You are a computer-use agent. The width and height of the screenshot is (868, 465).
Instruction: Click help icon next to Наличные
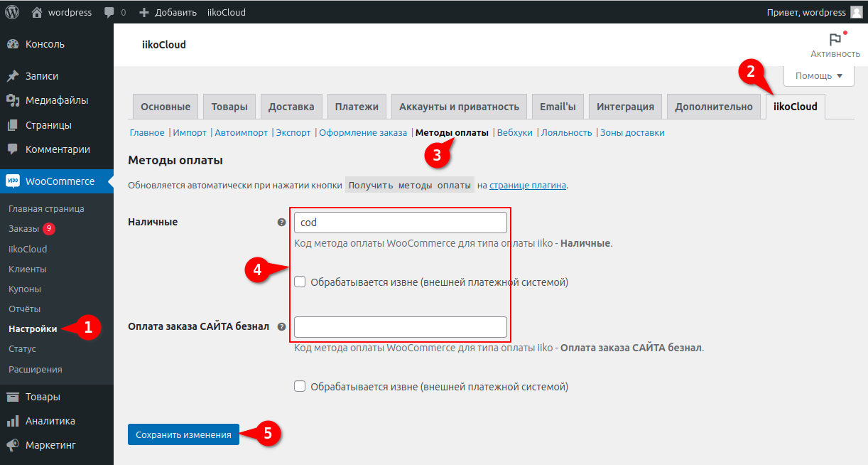tap(281, 223)
